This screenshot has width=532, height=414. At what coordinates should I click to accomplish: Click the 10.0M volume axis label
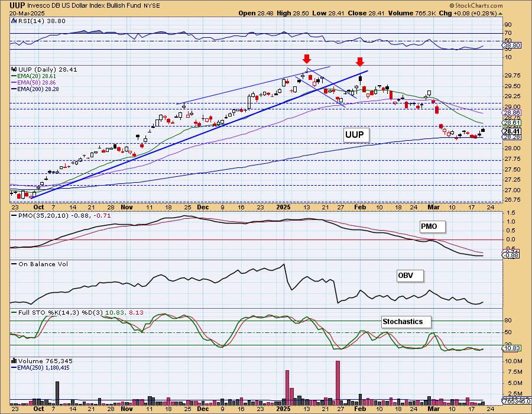click(x=513, y=361)
